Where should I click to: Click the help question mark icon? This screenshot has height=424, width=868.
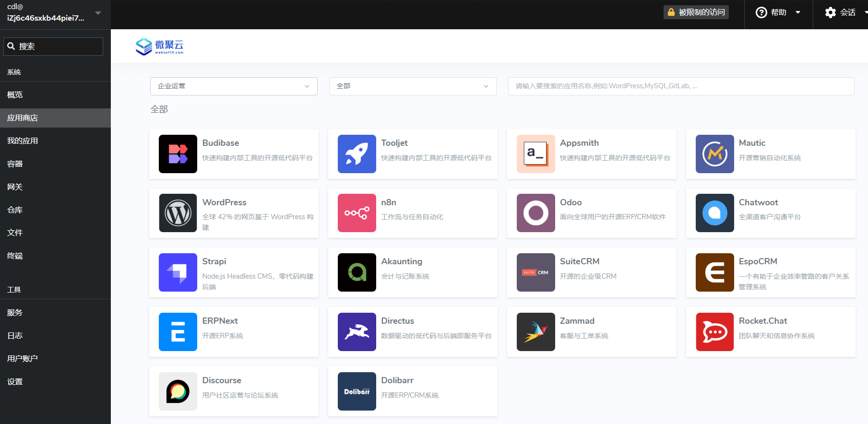(x=761, y=12)
